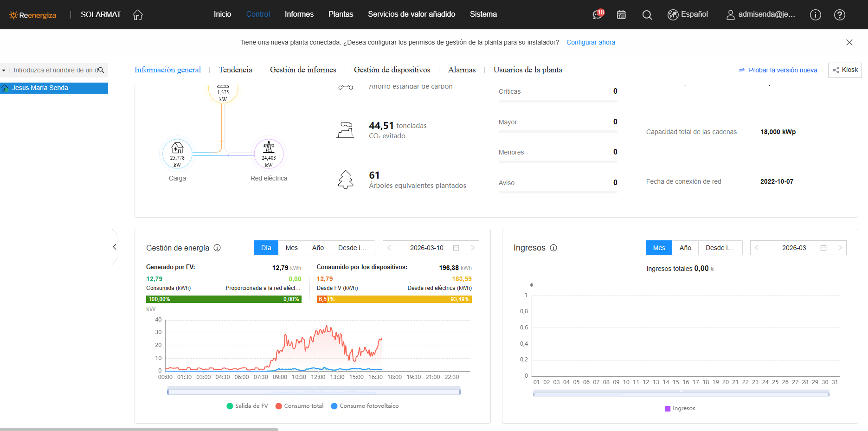Open the calendar tasks icon in header
The height and width of the screenshot is (431, 868).
(x=621, y=15)
